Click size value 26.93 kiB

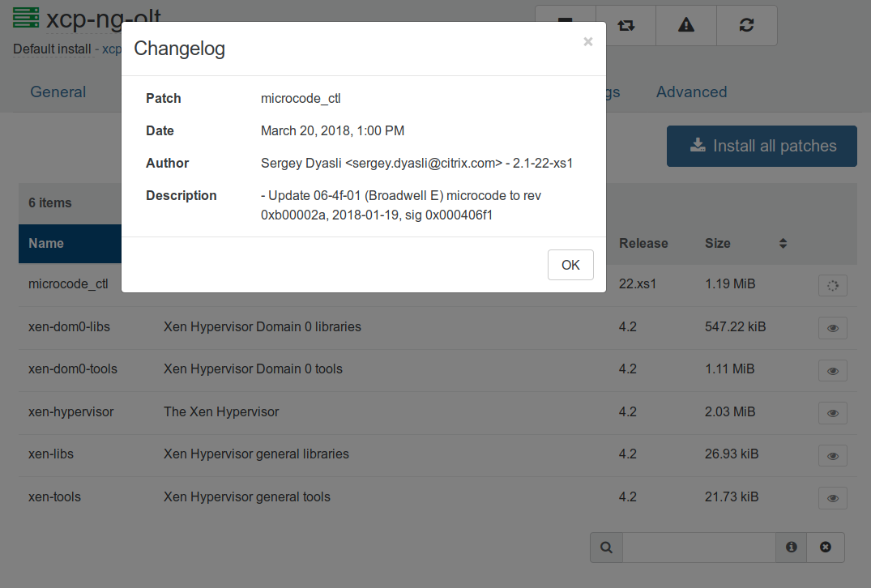tap(732, 454)
